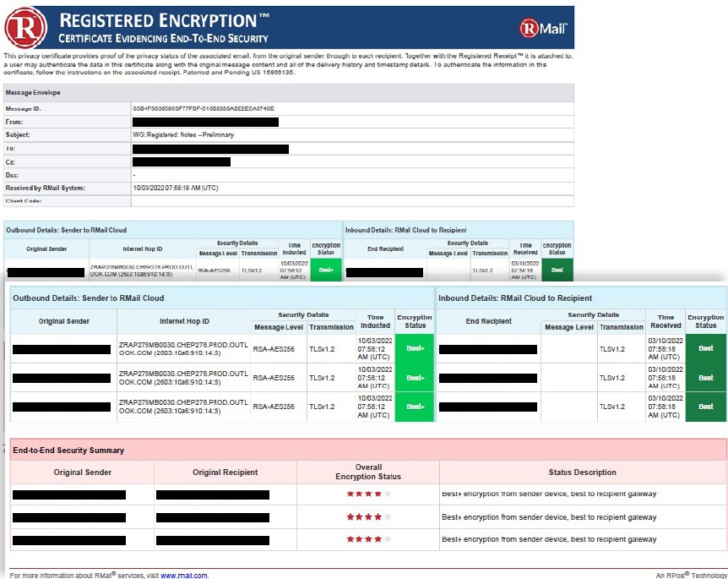Click the Overall Encryption Status column header

click(x=368, y=472)
